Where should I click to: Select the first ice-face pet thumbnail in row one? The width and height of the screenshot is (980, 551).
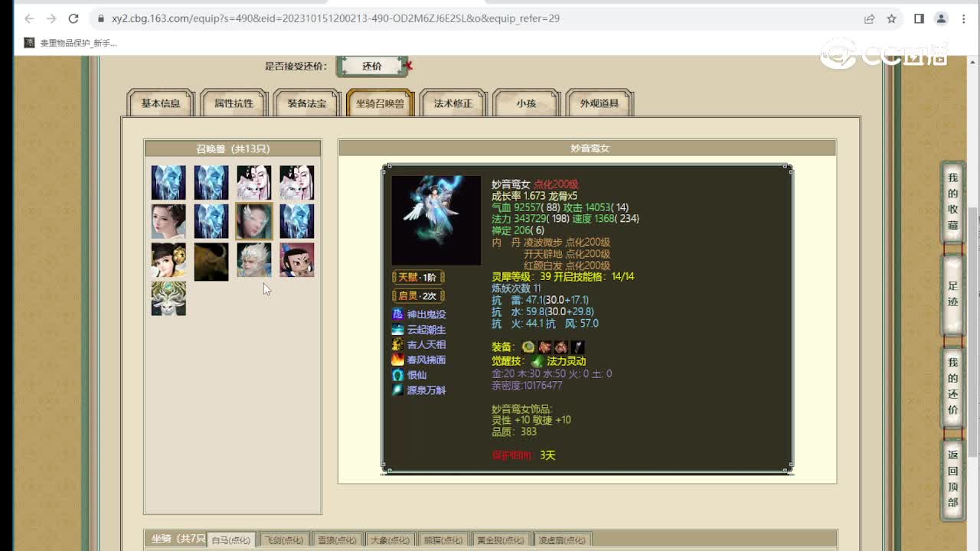(x=168, y=182)
